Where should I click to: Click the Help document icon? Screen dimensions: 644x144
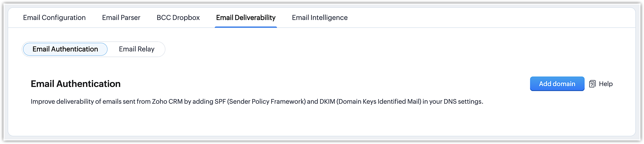[592, 84]
